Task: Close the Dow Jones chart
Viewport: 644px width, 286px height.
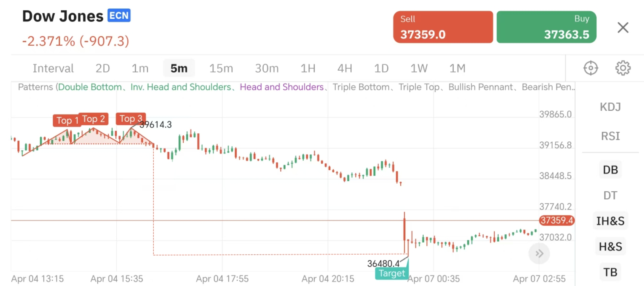Action: click(623, 28)
